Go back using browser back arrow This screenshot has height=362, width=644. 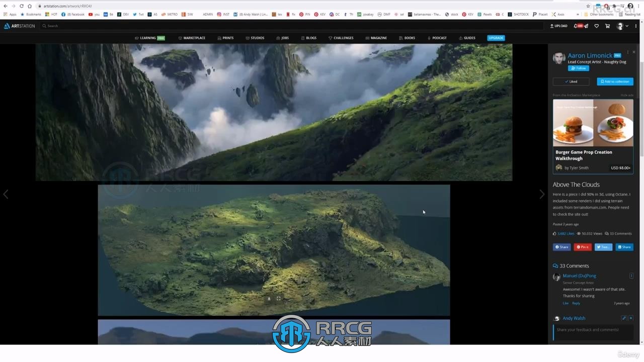[5, 6]
